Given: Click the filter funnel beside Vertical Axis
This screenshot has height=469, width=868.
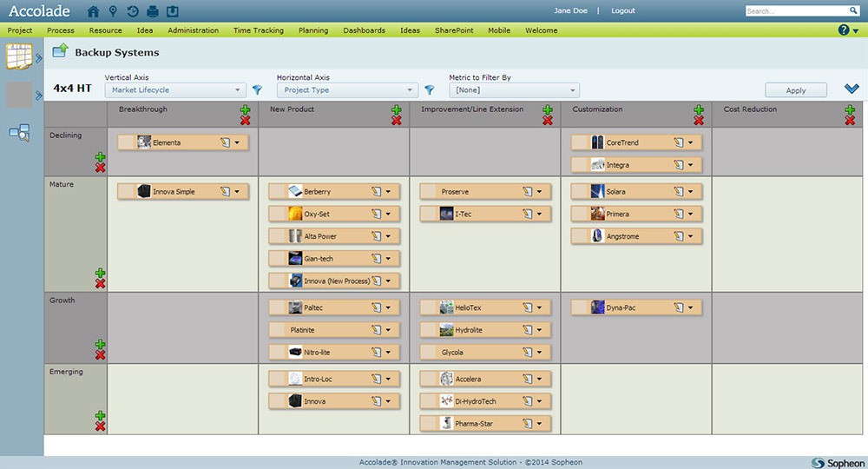Looking at the screenshot, I should pyautogui.click(x=257, y=90).
